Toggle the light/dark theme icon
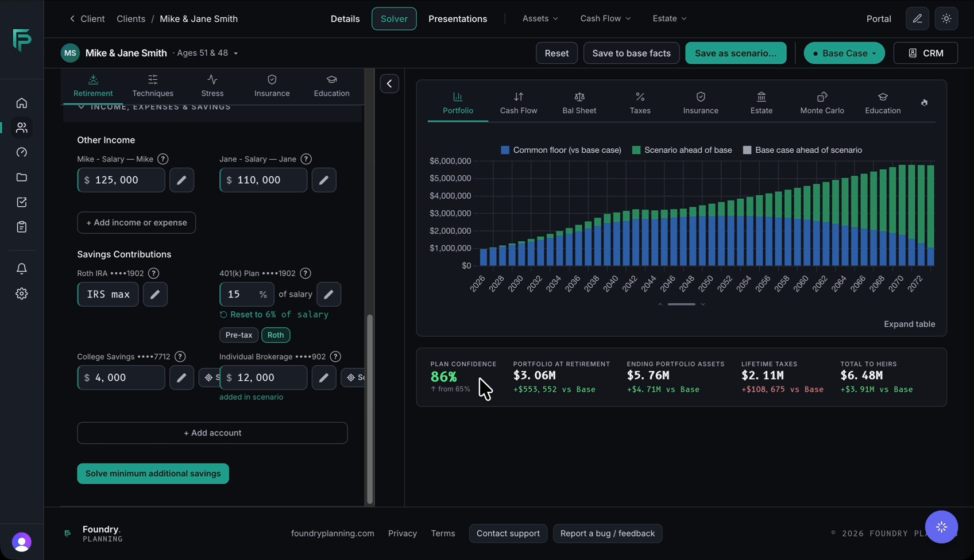The width and height of the screenshot is (974, 560). coord(946,18)
